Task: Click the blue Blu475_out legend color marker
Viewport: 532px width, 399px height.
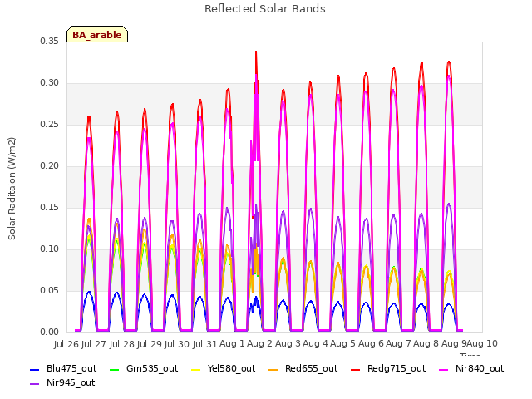Action: tap(35, 369)
